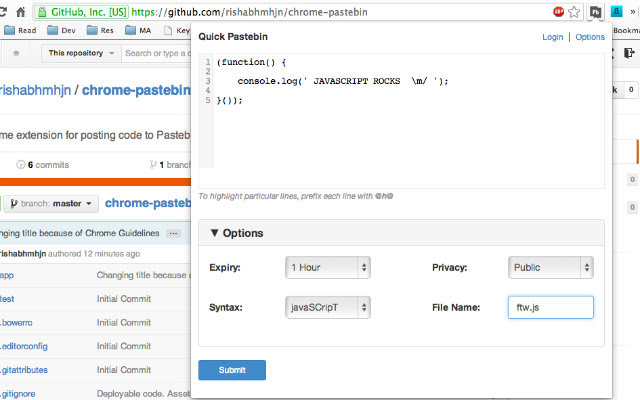Click the rishabhmhjn commit author name
Viewport: 640px width, 400px height.
23,253
